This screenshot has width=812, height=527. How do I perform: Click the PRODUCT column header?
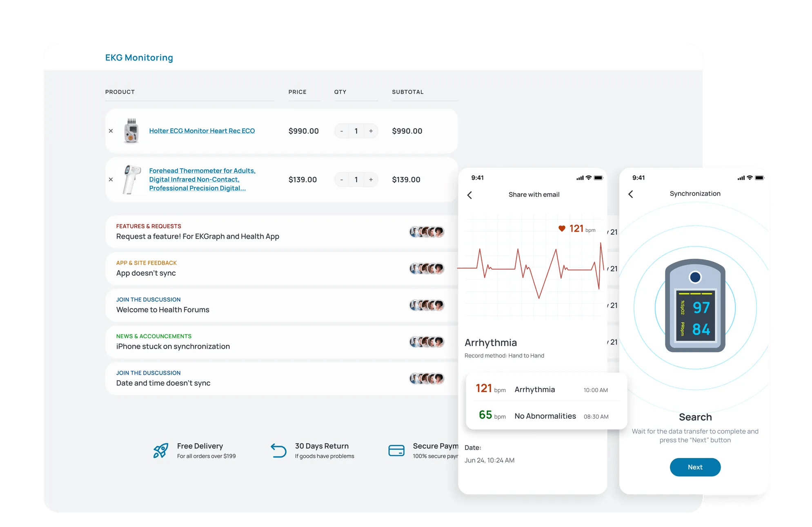[120, 92]
